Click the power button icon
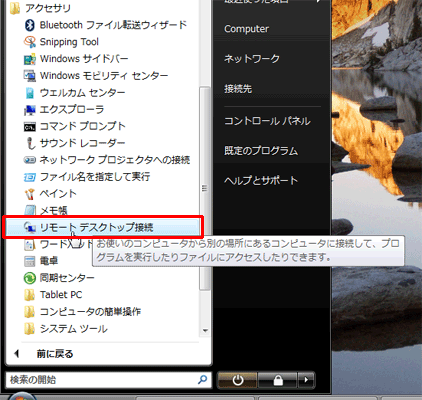Viewport: 422px width, 400px height. point(237,380)
